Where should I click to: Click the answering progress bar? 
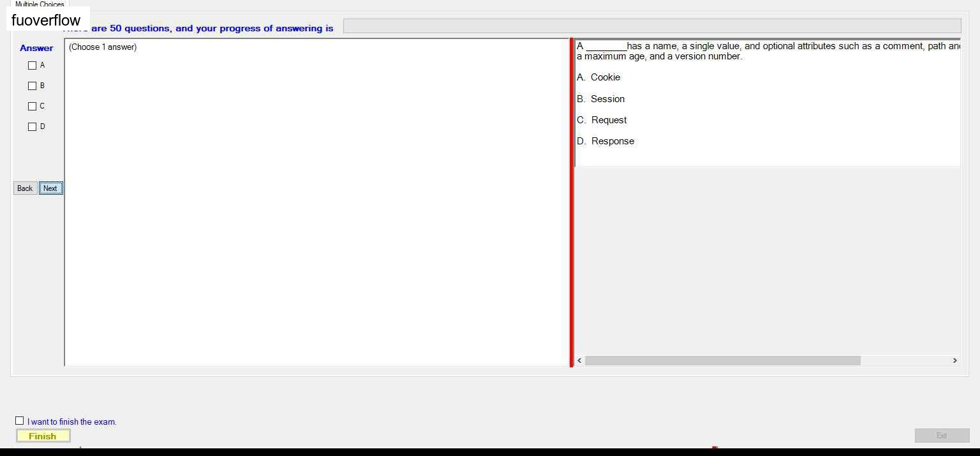pos(652,26)
